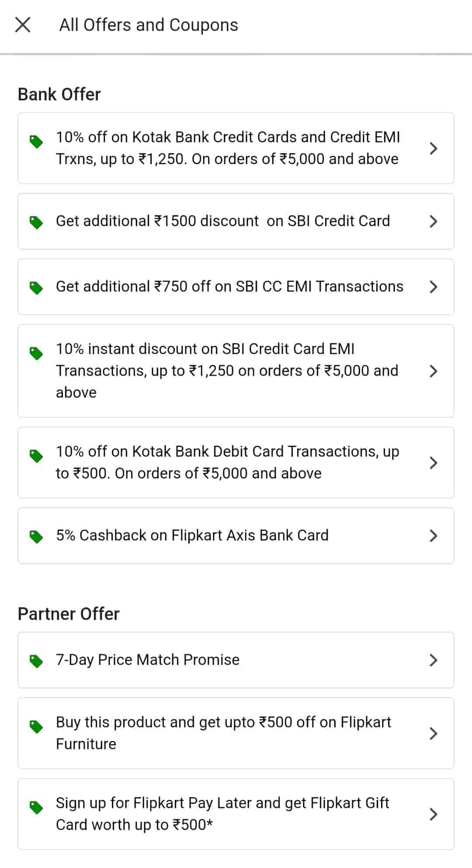Open the ₹500 off Flipkart Furniture offer text
472x868 pixels.
(223, 733)
